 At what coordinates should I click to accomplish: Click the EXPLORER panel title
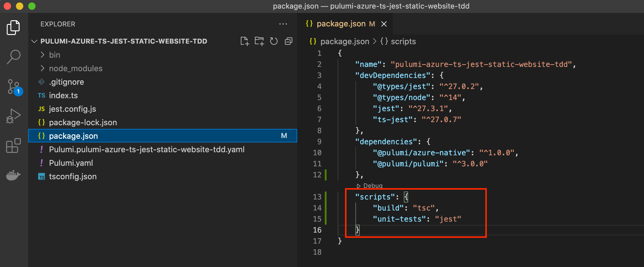(58, 24)
